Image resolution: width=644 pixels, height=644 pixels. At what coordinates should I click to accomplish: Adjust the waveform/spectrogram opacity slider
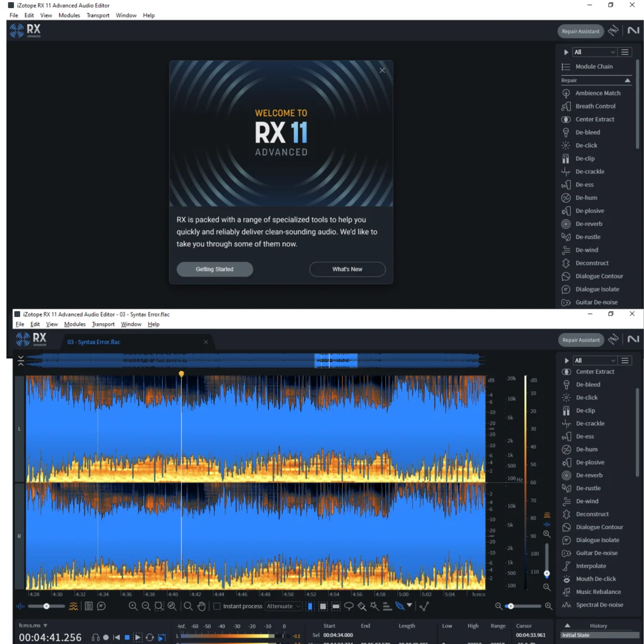pos(46,606)
